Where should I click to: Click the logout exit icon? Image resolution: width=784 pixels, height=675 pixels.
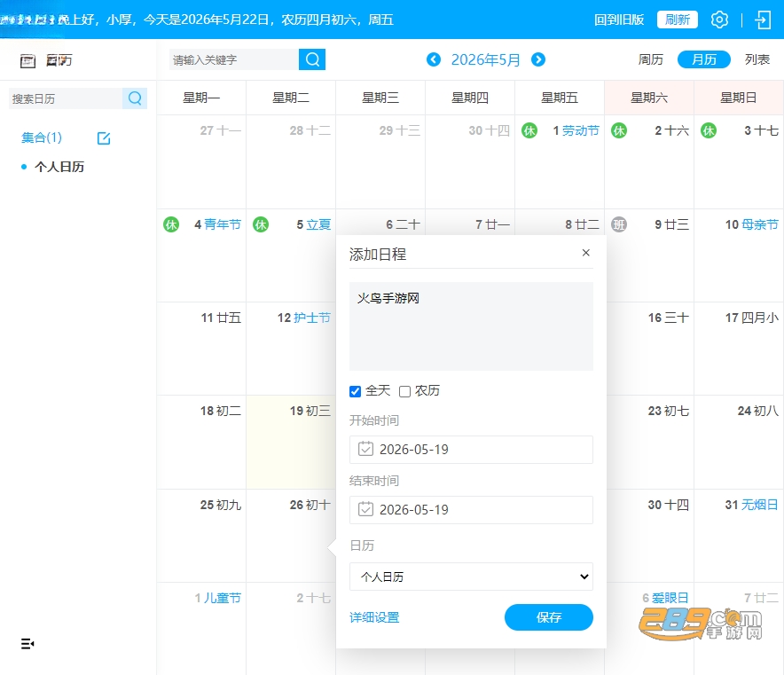763,20
